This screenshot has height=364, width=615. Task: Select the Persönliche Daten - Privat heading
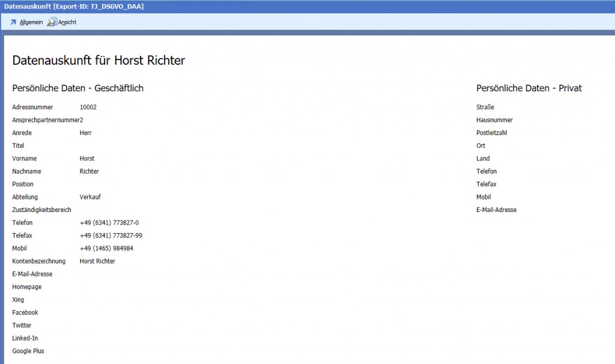point(529,88)
